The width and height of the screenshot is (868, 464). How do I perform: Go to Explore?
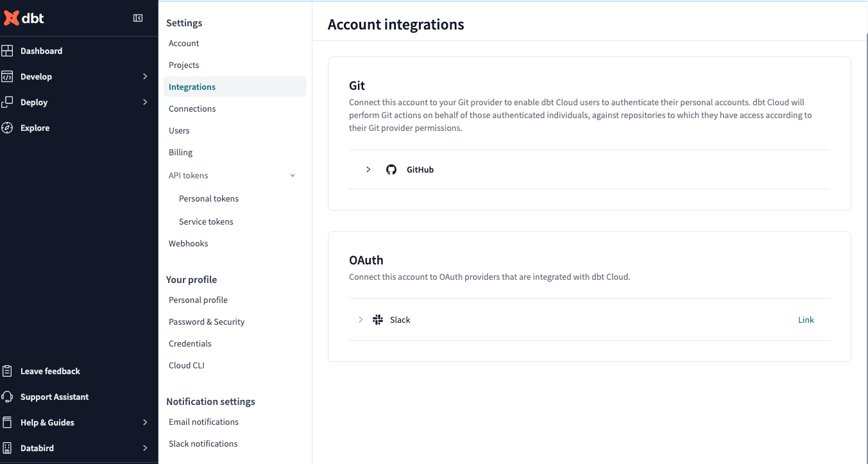pyautogui.click(x=35, y=128)
